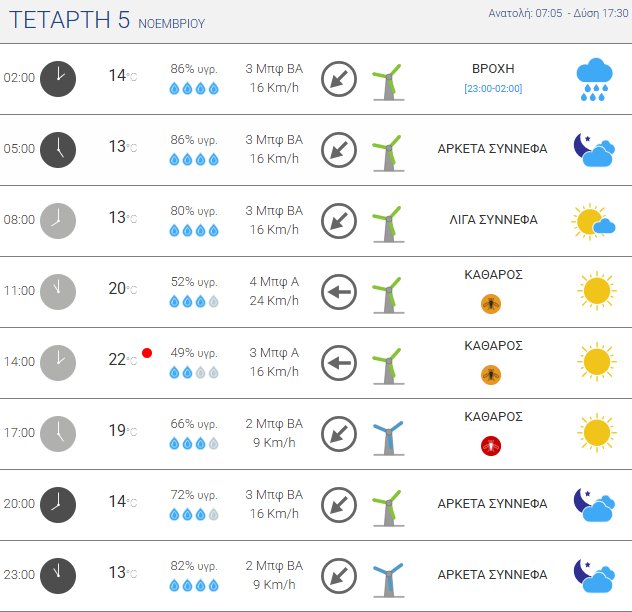The width and height of the screenshot is (632, 612).
Task: Click the sun icon in the 11:00 row
Action: (x=594, y=291)
